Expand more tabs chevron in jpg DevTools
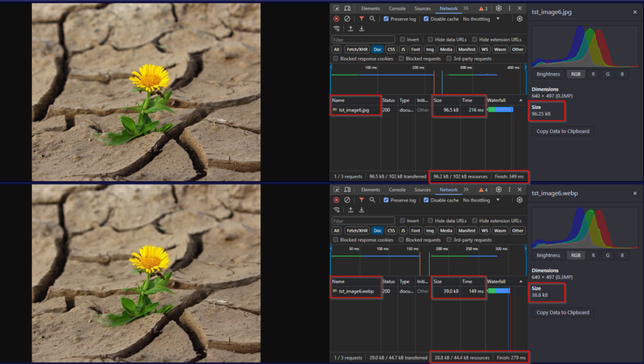This screenshot has width=644, height=364. coord(466,8)
